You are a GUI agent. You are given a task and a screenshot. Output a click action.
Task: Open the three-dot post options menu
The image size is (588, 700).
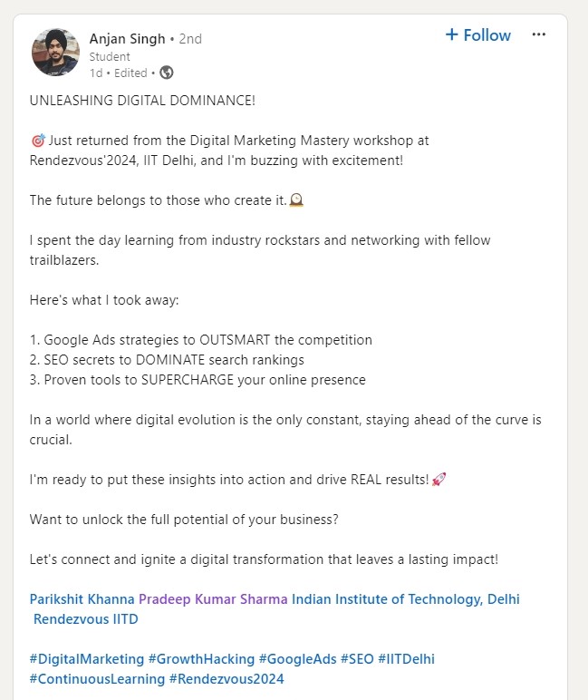coord(539,35)
